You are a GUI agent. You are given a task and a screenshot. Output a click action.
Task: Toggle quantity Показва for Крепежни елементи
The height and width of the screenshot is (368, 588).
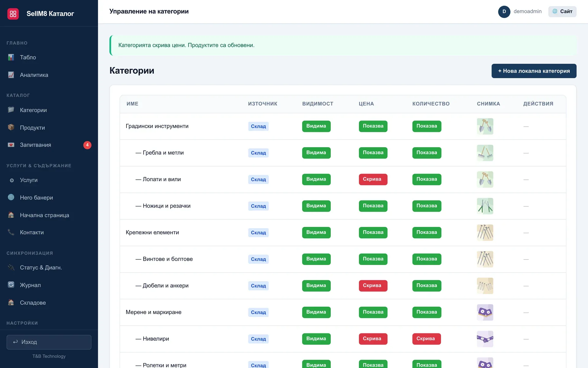[x=427, y=232]
